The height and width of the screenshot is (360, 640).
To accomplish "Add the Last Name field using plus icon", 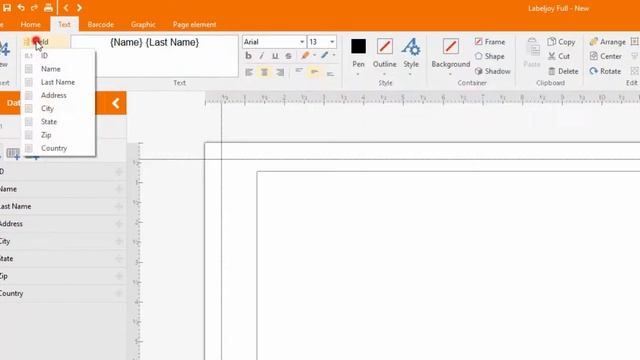I will coord(119,206).
